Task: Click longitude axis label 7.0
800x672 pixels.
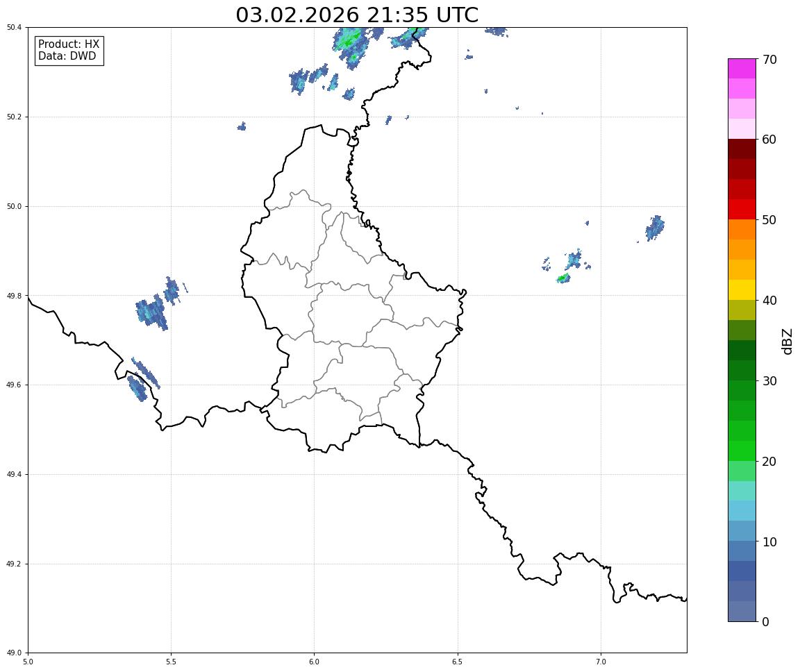Action: coord(601,662)
